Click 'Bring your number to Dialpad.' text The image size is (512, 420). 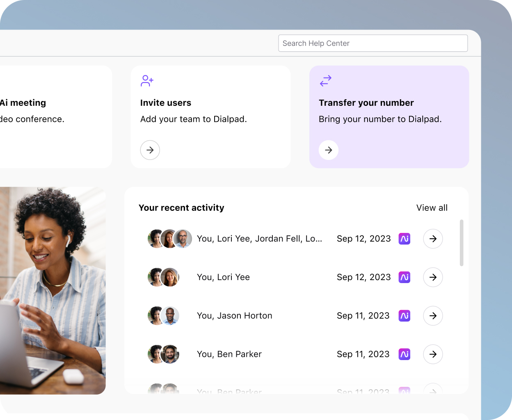coord(380,119)
